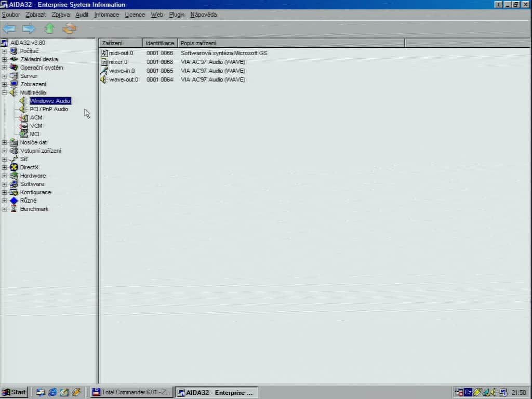This screenshot has width=532, height=399.
Task: Select the Různé blue diamond icon
Action: 14,201
